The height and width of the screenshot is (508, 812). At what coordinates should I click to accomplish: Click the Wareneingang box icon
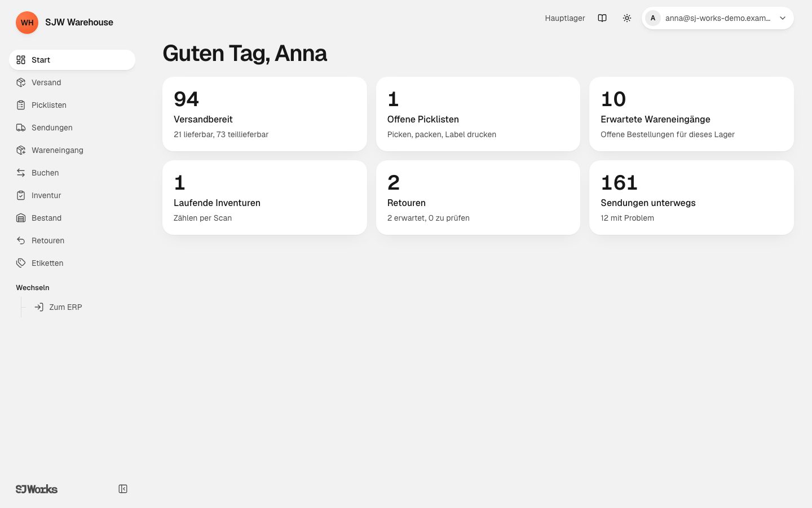coord(21,150)
